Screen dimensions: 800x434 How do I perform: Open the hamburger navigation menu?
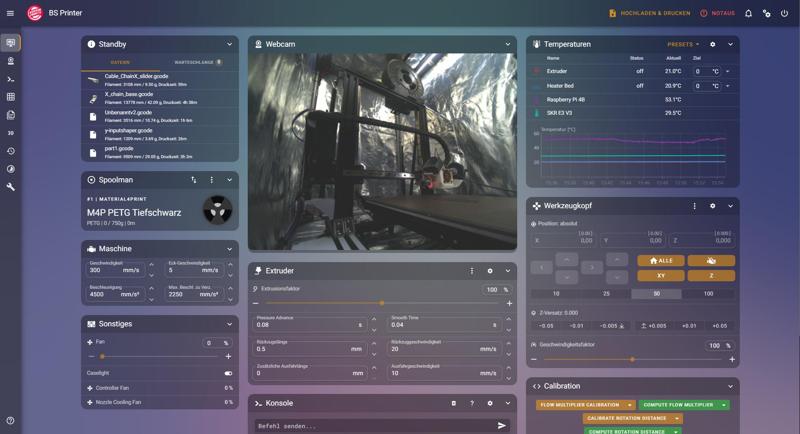[x=10, y=13]
